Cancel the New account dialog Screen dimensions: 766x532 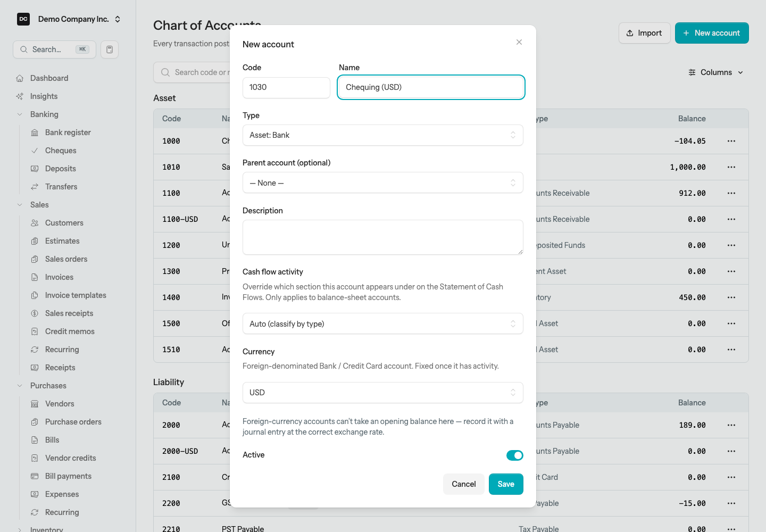(464, 484)
